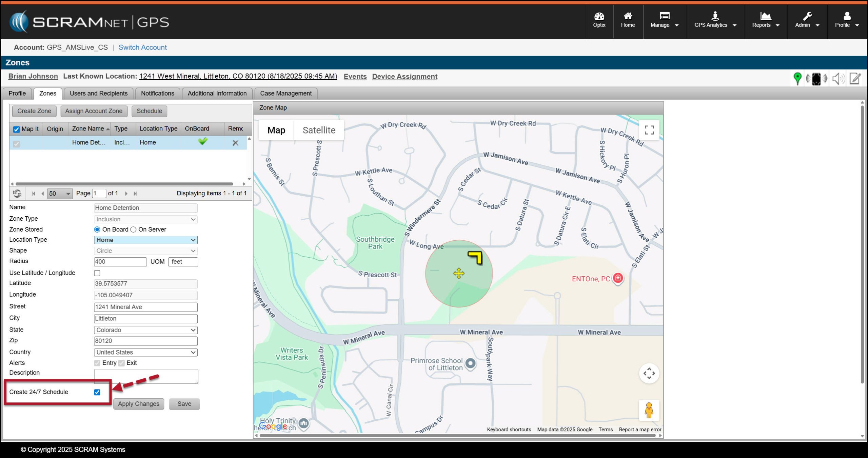The image size is (868, 458).
Task: Open the Reports menu
Action: (x=765, y=20)
